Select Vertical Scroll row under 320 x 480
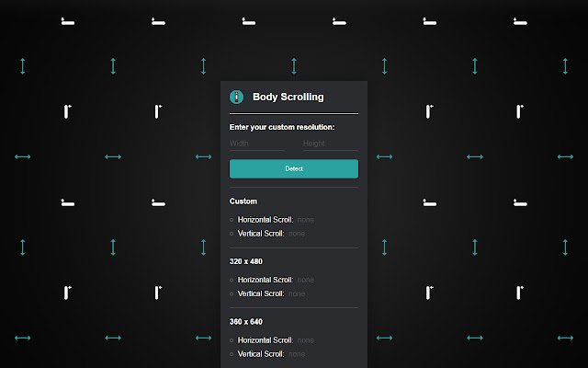Screen dimensions: 588x368 [267, 293]
